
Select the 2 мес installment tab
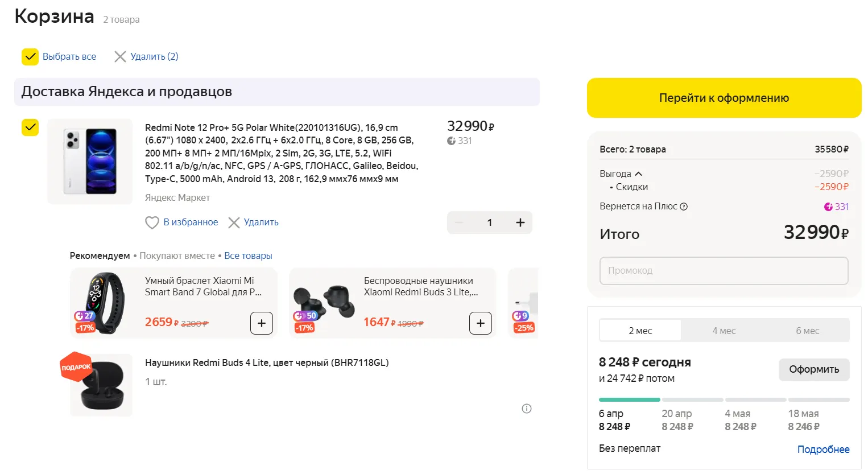pyautogui.click(x=640, y=331)
